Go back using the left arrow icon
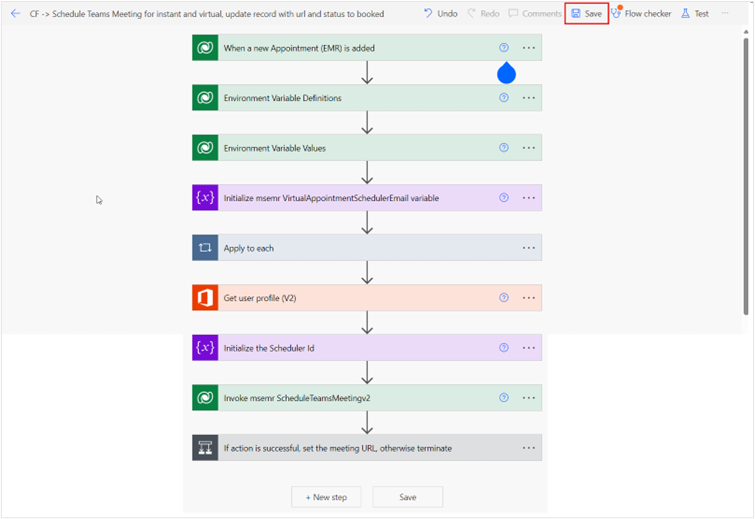 pyautogui.click(x=15, y=13)
